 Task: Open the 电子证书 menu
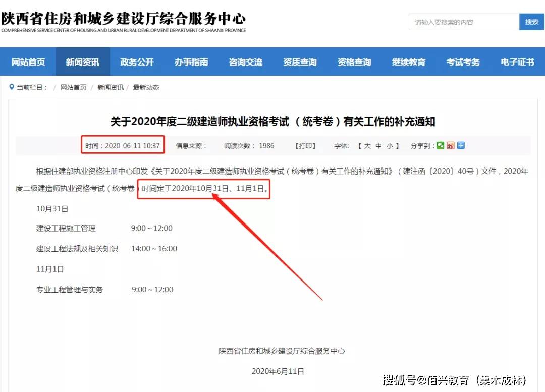tap(517, 61)
